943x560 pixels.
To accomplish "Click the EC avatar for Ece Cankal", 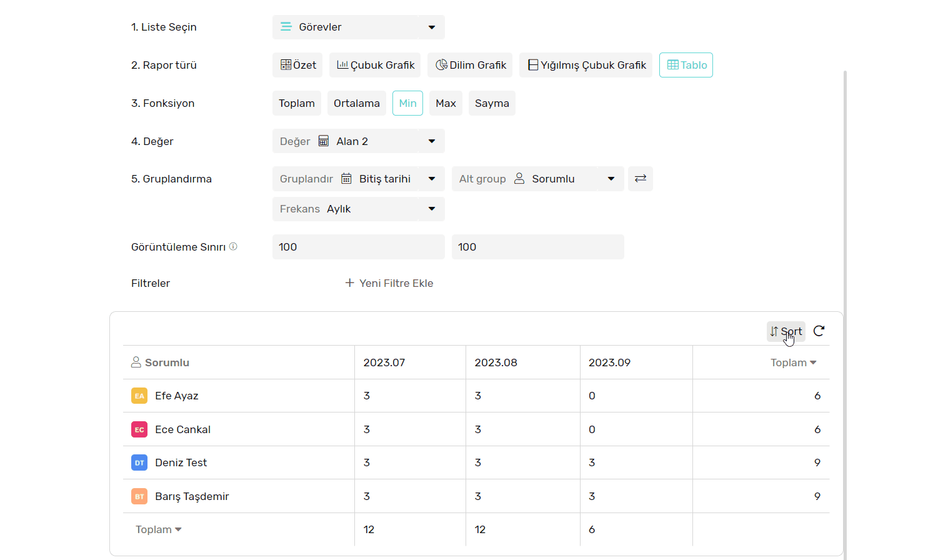I will pyautogui.click(x=139, y=429).
